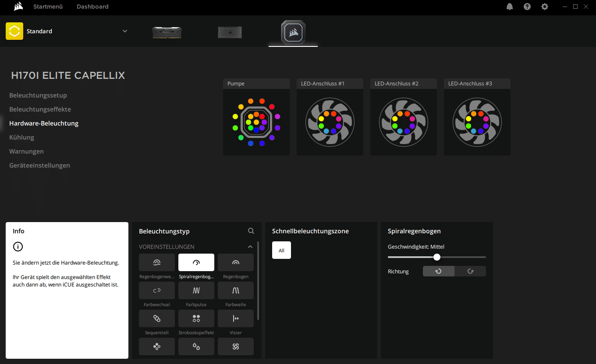Open the notifications bell
Viewport: 596px width, 364px height.
pos(510,7)
